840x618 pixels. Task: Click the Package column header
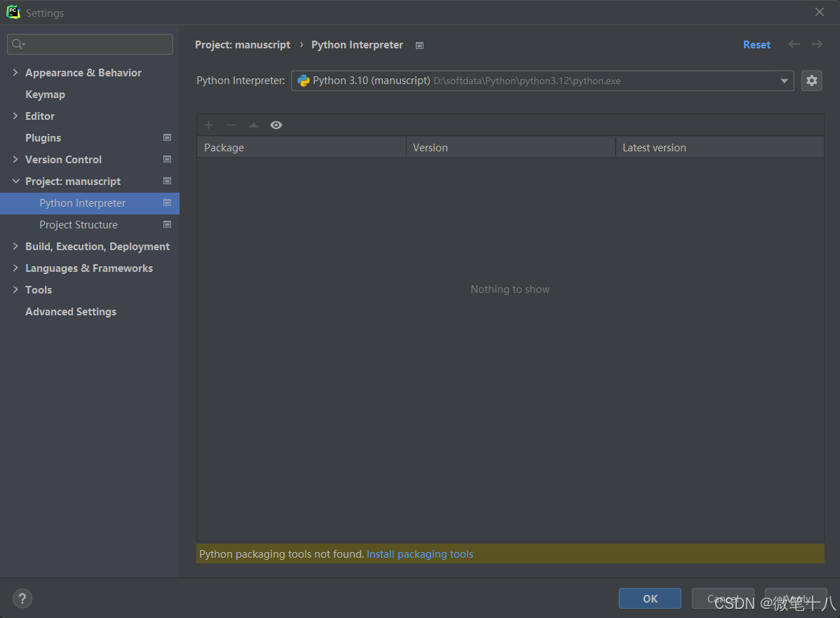301,147
